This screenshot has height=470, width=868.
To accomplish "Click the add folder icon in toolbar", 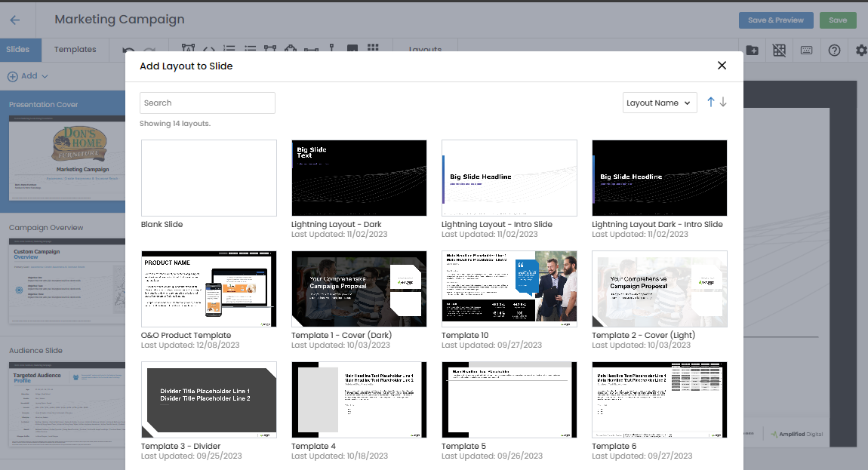I will [753, 50].
